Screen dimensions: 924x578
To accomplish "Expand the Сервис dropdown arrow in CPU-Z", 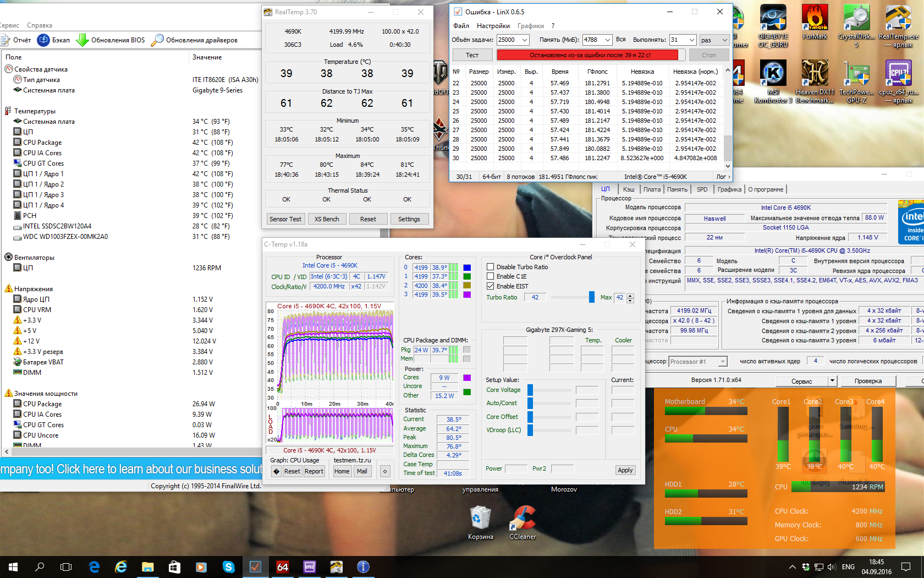I will point(832,381).
